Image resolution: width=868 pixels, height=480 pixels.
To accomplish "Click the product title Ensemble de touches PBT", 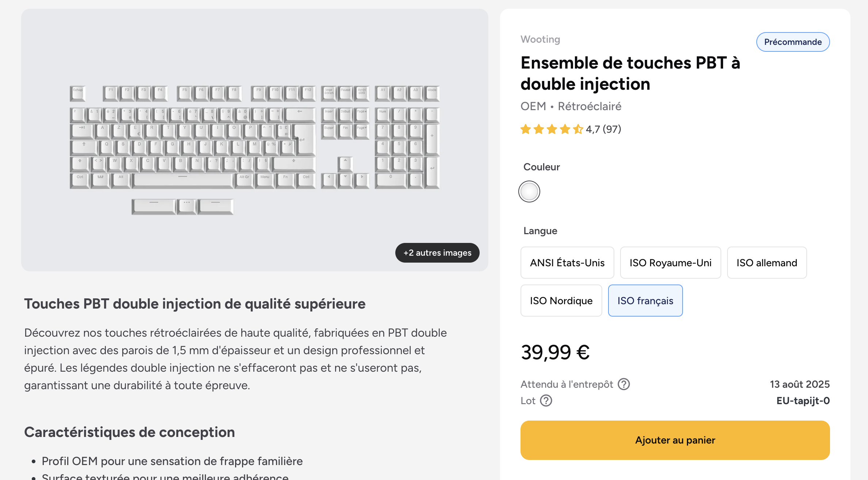I will (630, 73).
